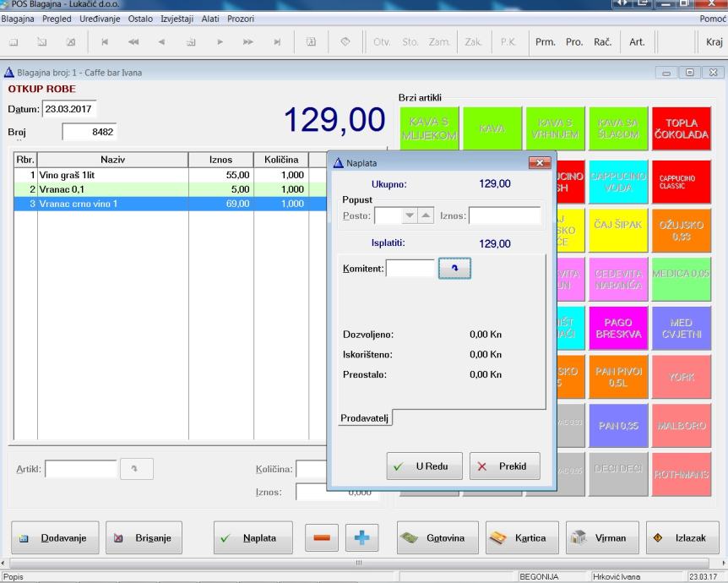Screen dimensions: 728x583
Task: Click the Komitent lookup arrow button
Action: (454, 268)
